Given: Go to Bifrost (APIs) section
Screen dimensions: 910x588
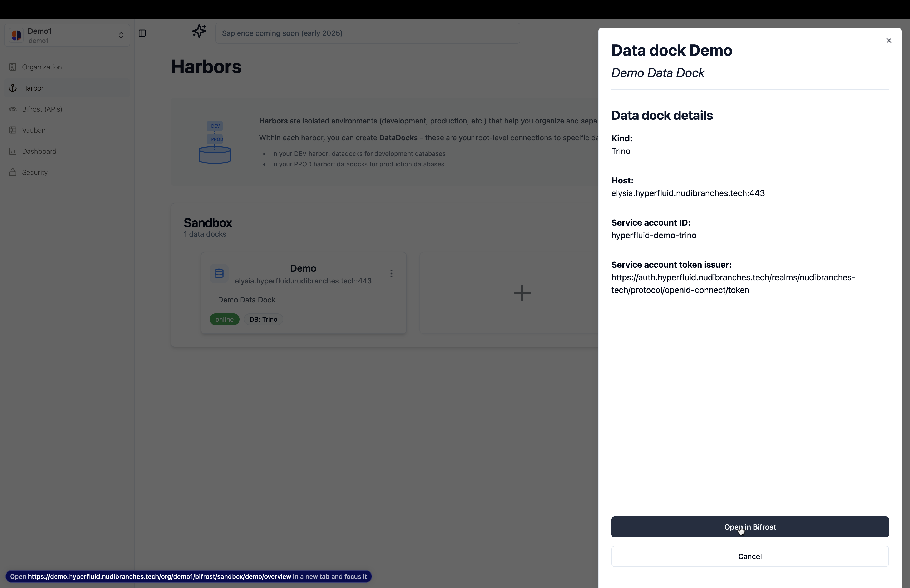Looking at the screenshot, I should pyautogui.click(x=67, y=109).
